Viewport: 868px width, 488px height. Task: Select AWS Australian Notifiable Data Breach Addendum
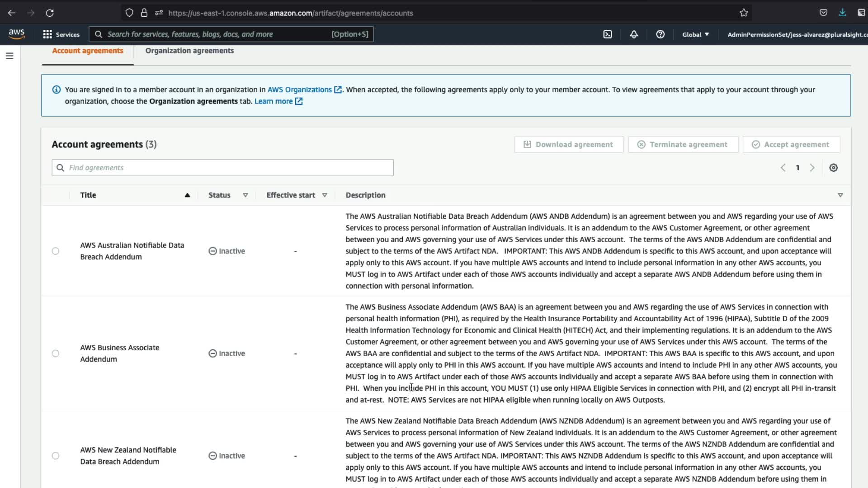click(56, 251)
